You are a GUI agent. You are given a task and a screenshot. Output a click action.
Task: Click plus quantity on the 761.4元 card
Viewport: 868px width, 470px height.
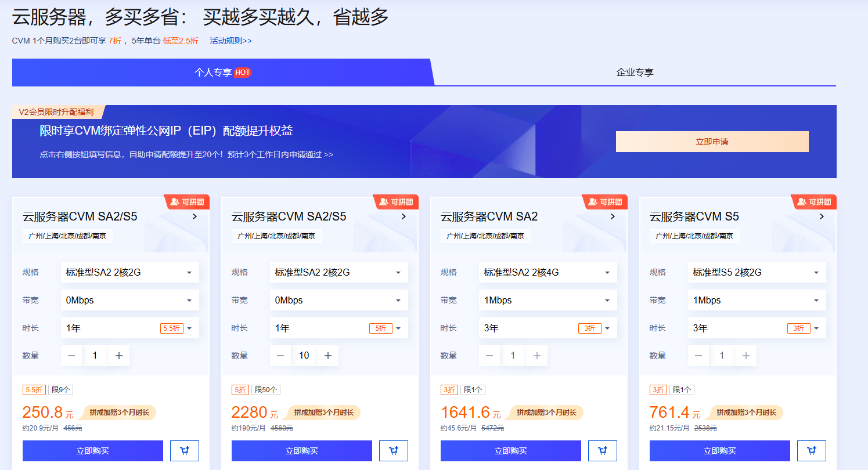pos(746,356)
